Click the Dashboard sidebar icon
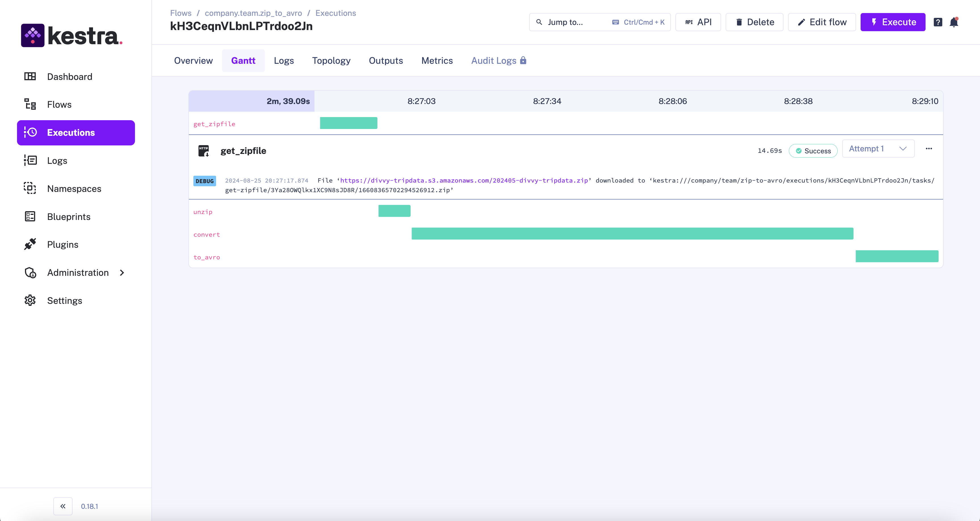Image resolution: width=980 pixels, height=521 pixels. coord(30,77)
